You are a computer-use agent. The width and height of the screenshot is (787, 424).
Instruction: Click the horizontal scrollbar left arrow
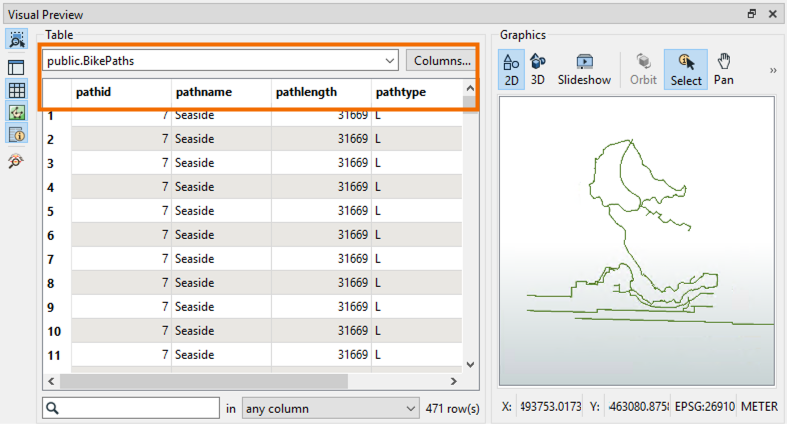(x=51, y=381)
